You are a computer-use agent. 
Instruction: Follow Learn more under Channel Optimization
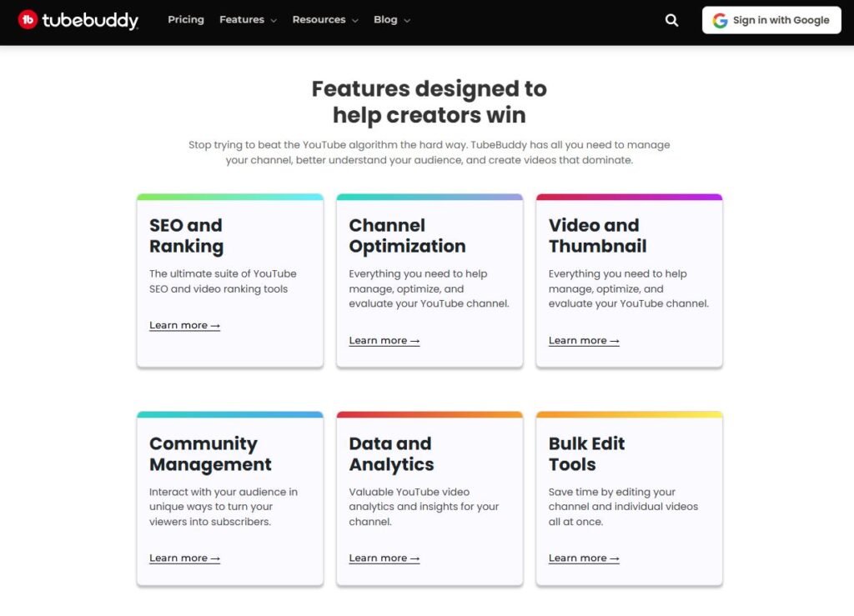click(384, 340)
